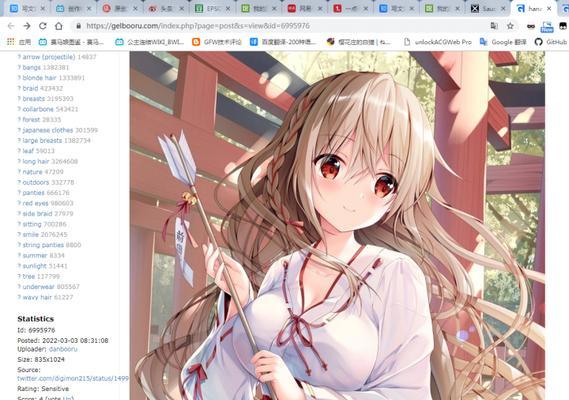Open the 樱花庄的白猫 bookmark
The image size is (569, 400).
359,42
